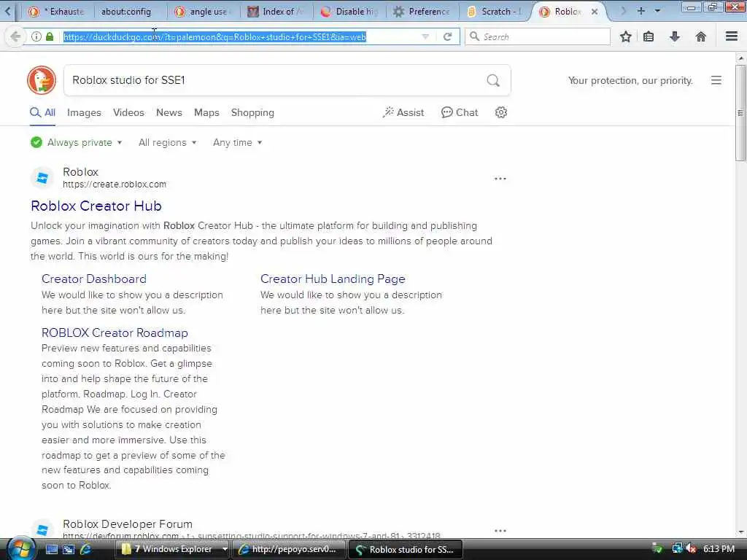Open the Assist button
The width and height of the screenshot is (747, 560).
[x=403, y=112]
